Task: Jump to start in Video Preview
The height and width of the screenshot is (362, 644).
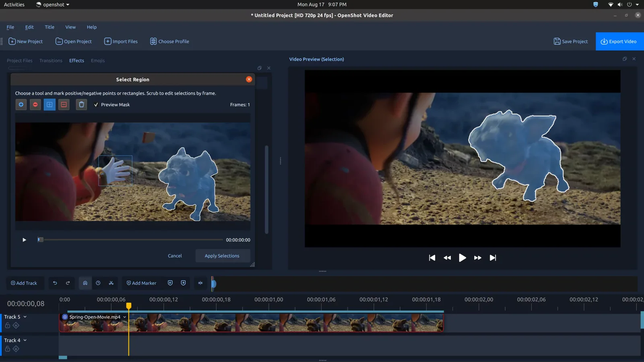Action: 432,258
